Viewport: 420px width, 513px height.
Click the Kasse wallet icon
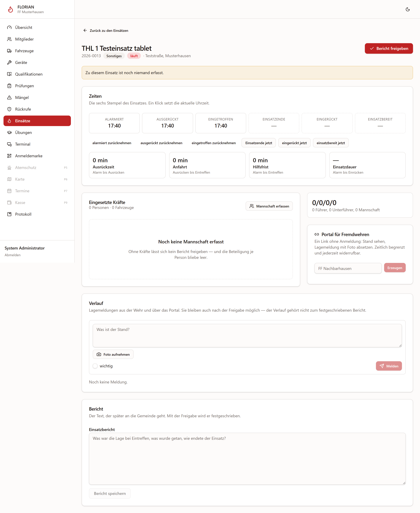(x=9, y=202)
